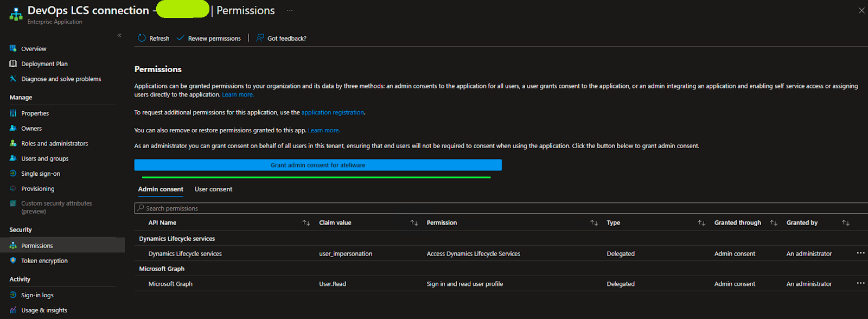Click Learn more after 'directly to the application'

click(238, 94)
